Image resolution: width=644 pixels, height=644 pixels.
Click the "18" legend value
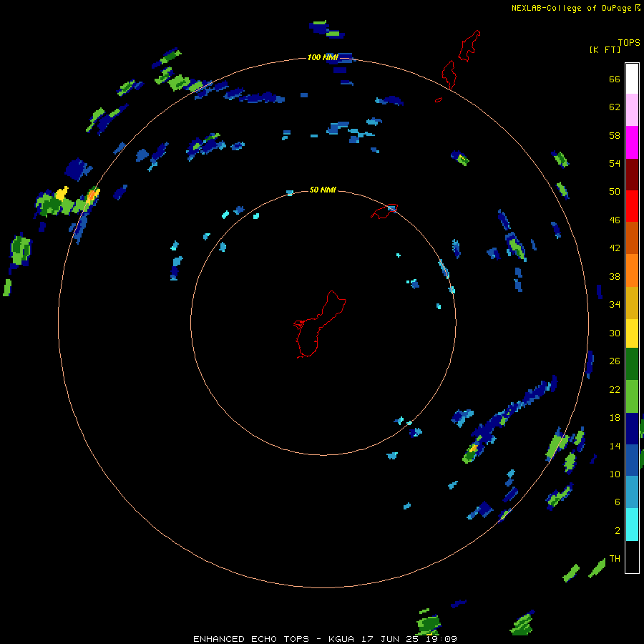coord(615,418)
